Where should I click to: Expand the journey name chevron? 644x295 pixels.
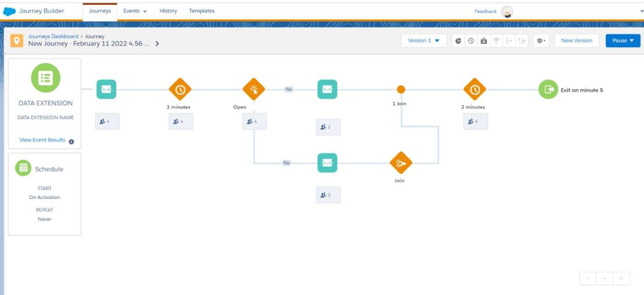click(x=157, y=44)
